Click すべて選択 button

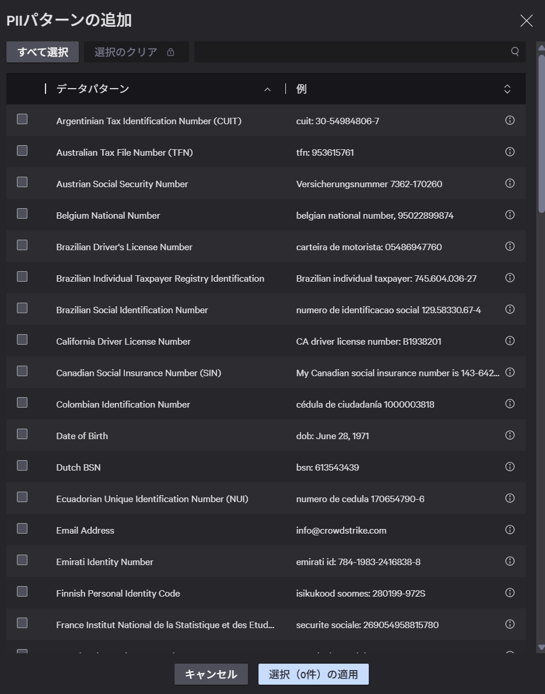43,52
